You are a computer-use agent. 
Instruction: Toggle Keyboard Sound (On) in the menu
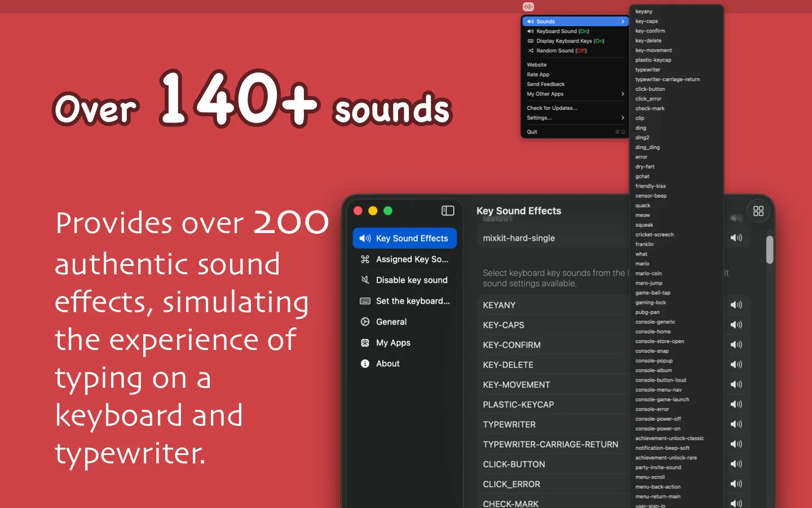[575, 31]
